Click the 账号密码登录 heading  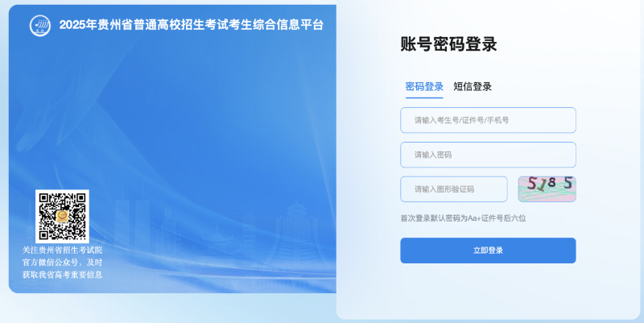coord(448,44)
